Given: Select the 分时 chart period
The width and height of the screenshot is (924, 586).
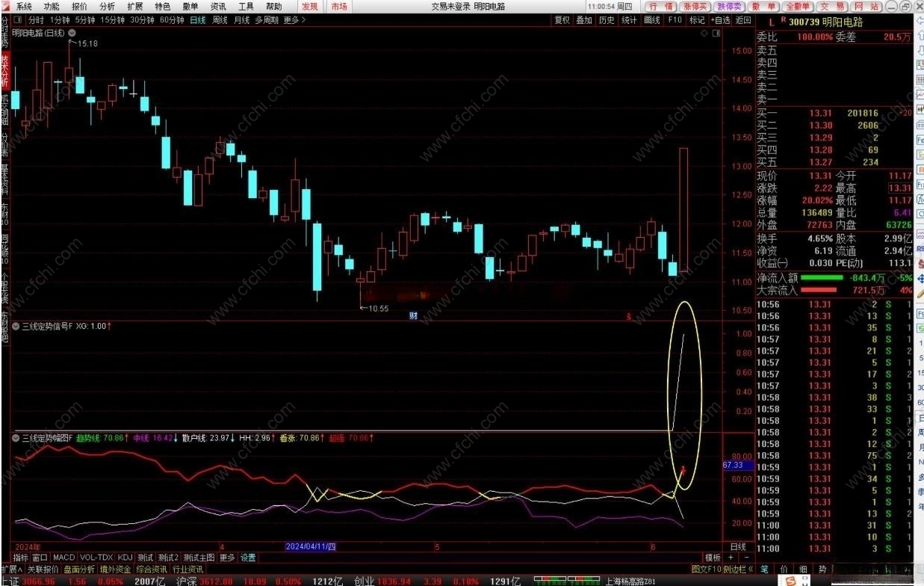Looking at the screenshot, I should 36,20.
